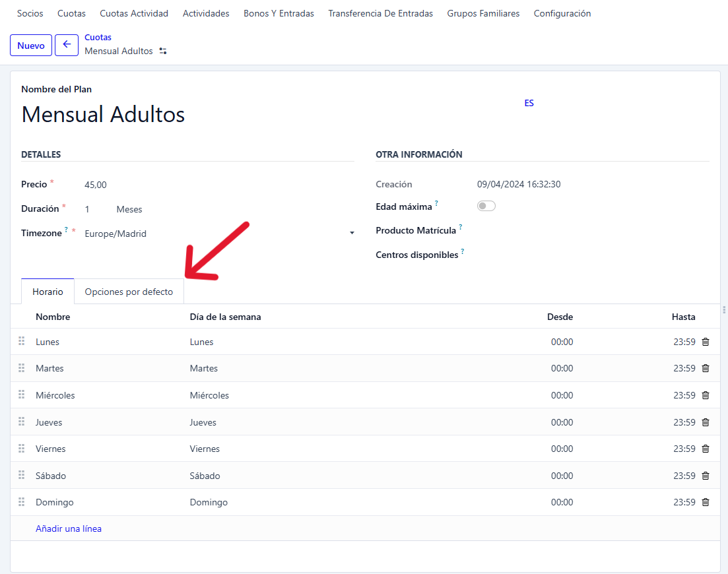Screen dimensions: 728x574
Task: Switch to Opciones por defecto tab
Action: [x=129, y=292]
